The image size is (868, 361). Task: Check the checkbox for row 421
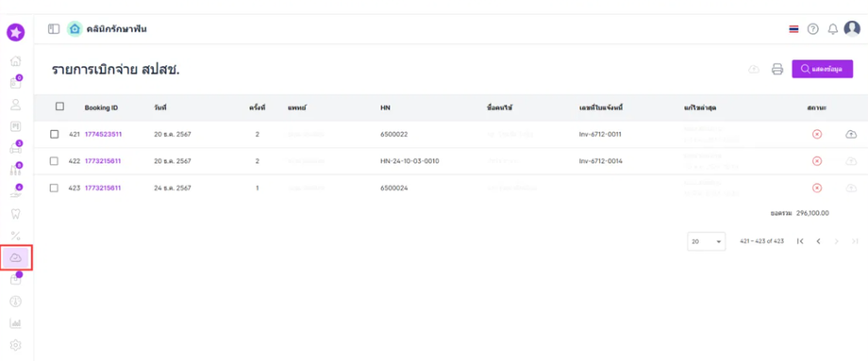[55, 135]
